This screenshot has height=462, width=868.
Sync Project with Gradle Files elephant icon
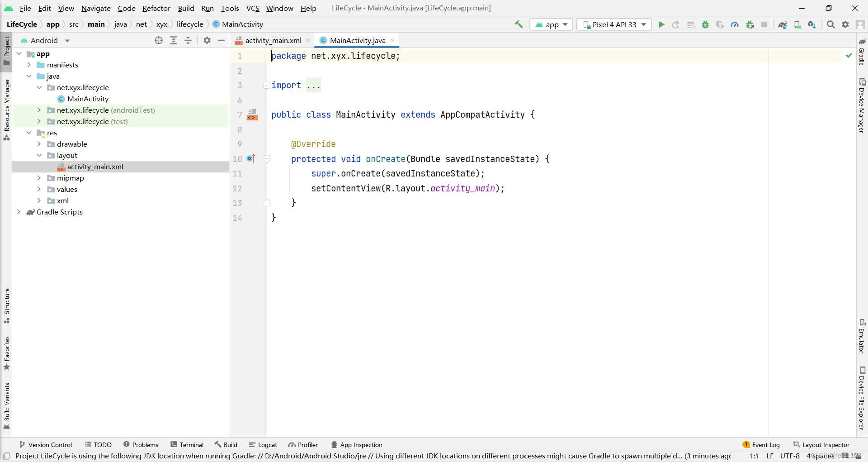click(x=783, y=24)
